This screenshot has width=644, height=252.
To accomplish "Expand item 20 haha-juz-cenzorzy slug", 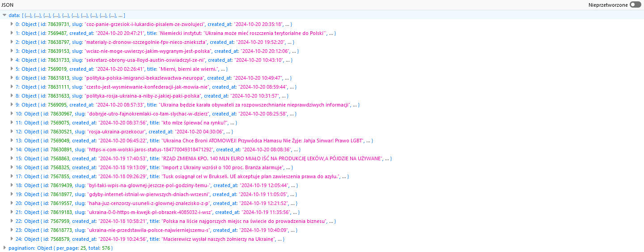I will (12, 203).
